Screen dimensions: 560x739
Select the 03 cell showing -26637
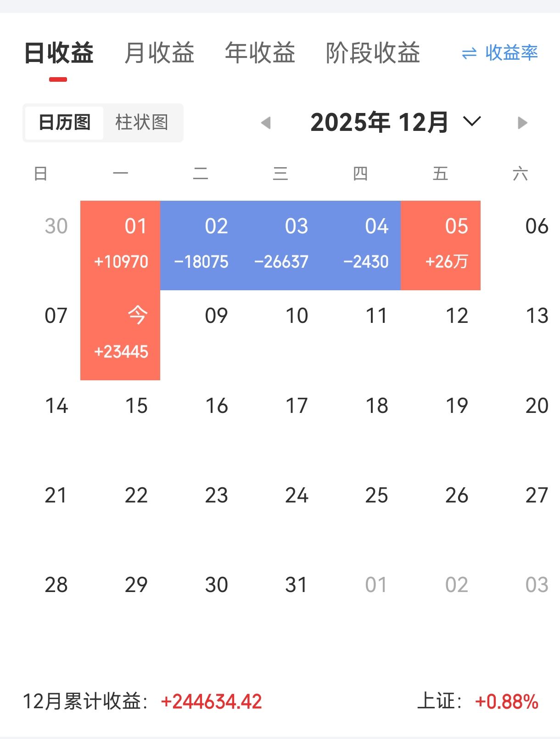(x=280, y=245)
